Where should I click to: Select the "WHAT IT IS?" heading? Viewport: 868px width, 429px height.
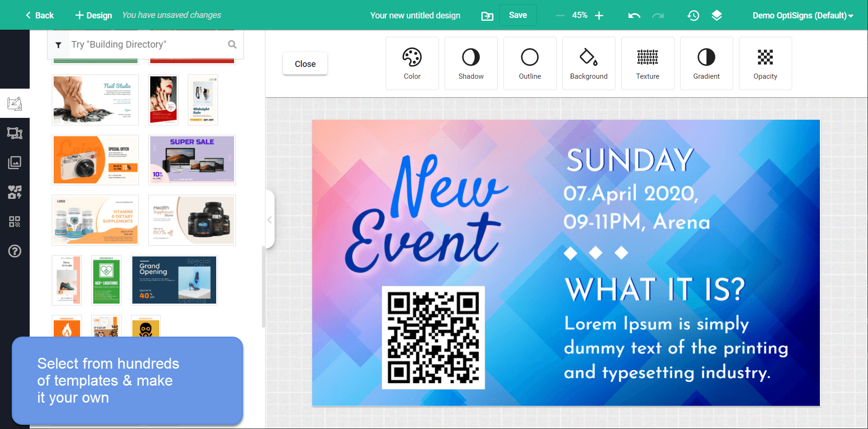pos(655,289)
